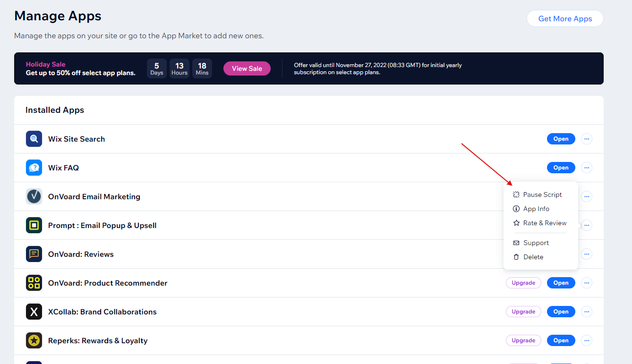Upgrade Reperks: Rewards & Loyalty
632x364 pixels.
pos(523,340)
